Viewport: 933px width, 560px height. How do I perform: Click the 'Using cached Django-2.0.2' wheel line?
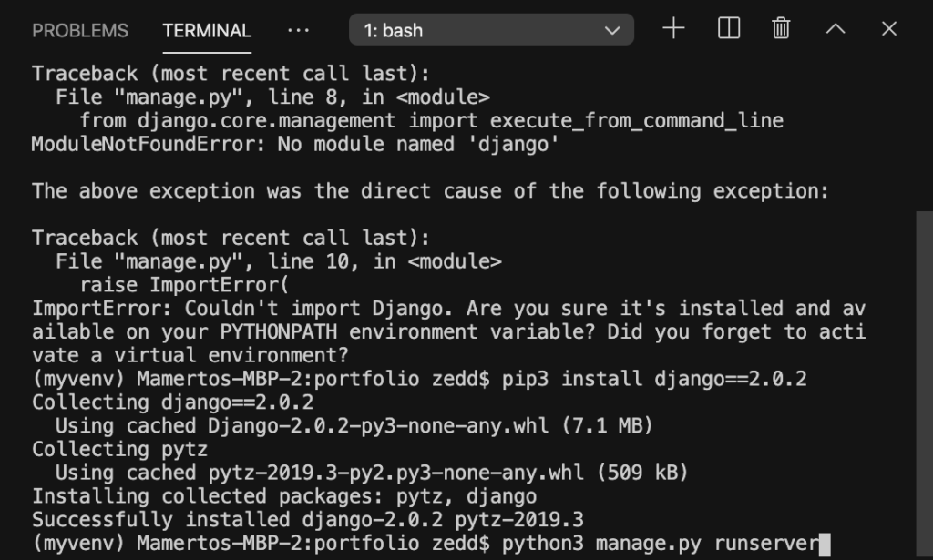click(354, 426)
